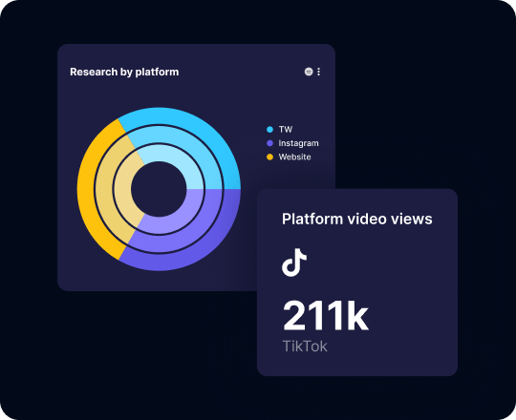Click the 211k view count
The width and height of the screenshot is (516, 420).
click(326, 316)
